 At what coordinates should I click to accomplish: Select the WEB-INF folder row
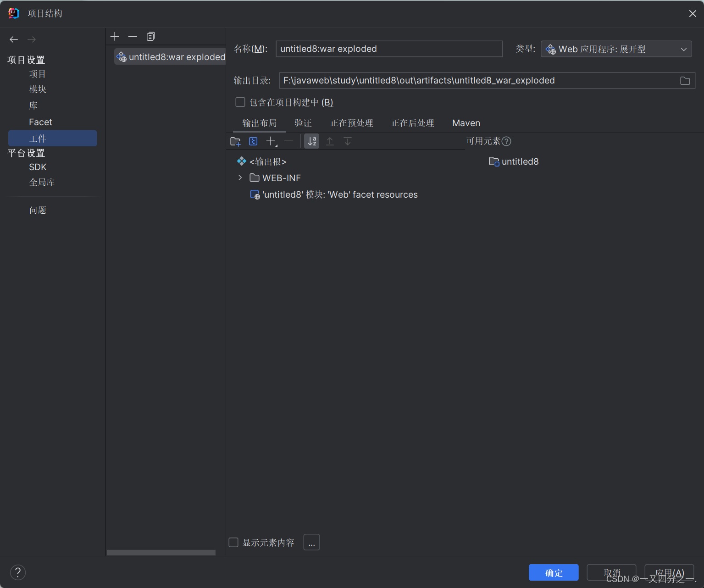275,178
